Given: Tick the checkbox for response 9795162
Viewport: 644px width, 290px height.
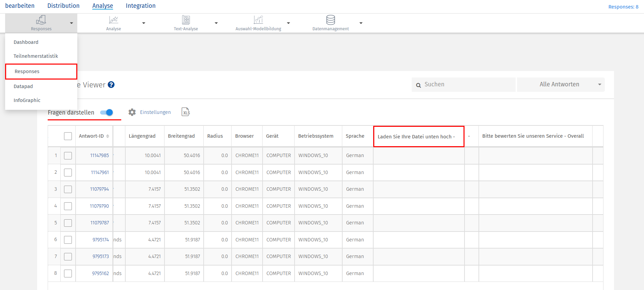Looking at the screenshot, I should (x=68, y=273).
